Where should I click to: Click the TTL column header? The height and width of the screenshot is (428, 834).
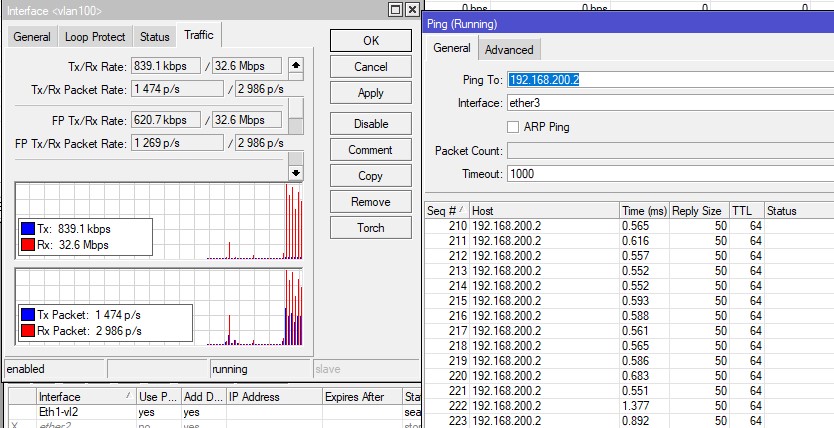747,211
